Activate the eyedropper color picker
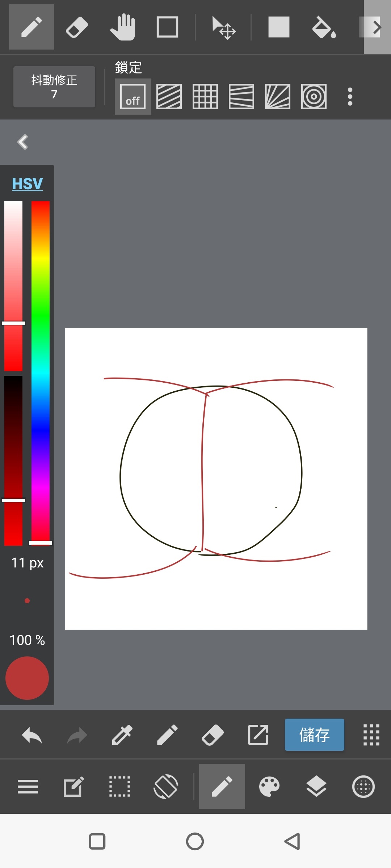 pos(122,735)
